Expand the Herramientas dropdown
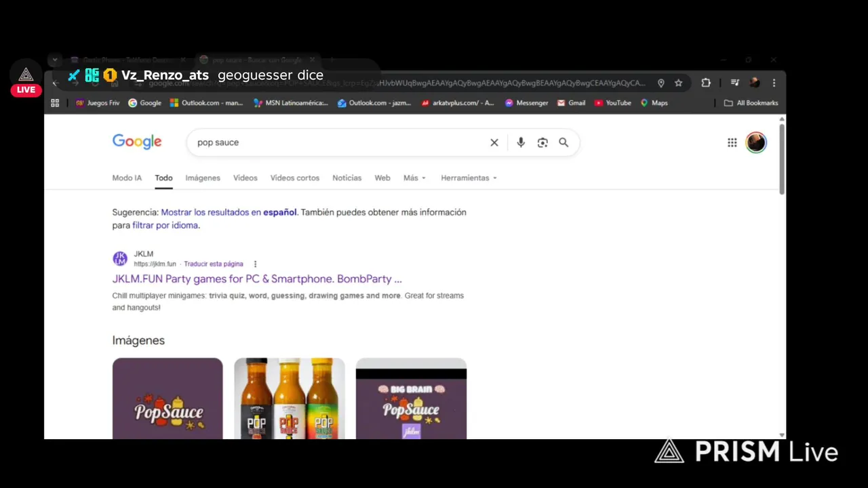The width and height of the screenshot is (868, 488). 469,178
